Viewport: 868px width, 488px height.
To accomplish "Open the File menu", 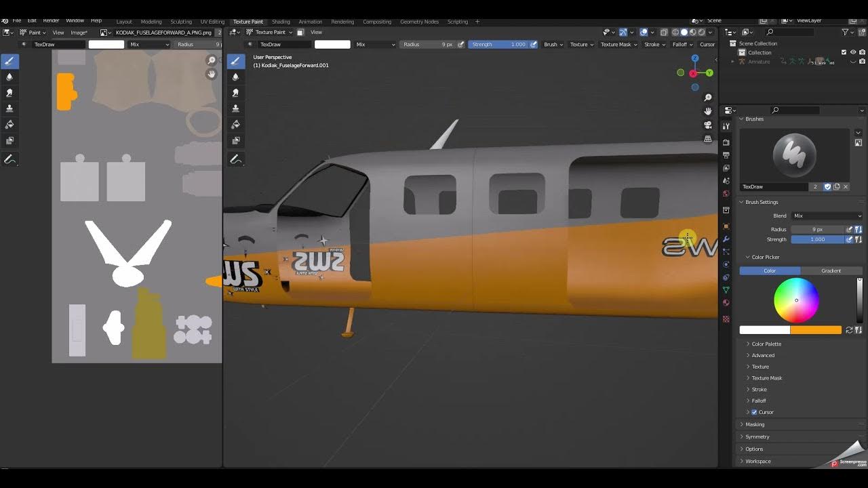I will tap(17, 21).
